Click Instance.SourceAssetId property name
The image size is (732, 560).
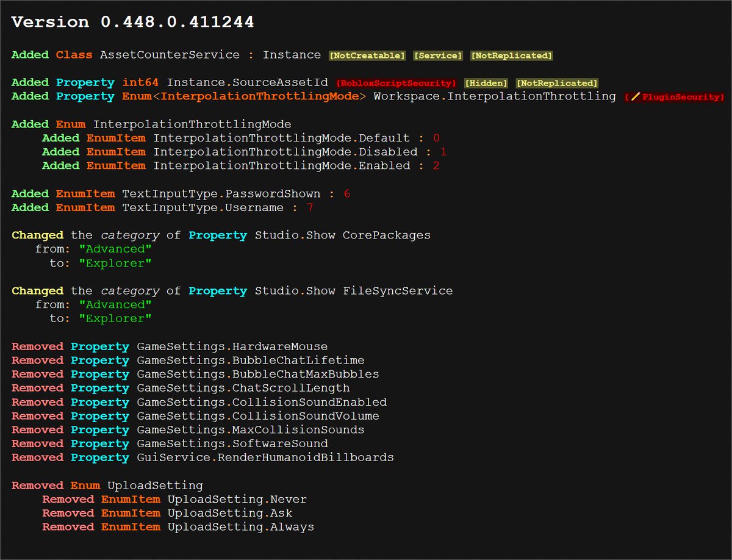tap(248, 82)
